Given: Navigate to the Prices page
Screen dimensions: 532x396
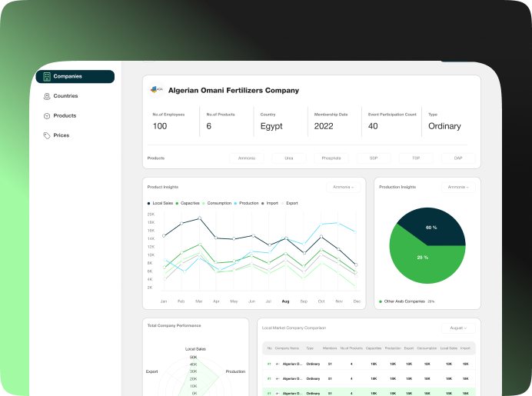Looking at the screenshot, I should coord(61,135).
